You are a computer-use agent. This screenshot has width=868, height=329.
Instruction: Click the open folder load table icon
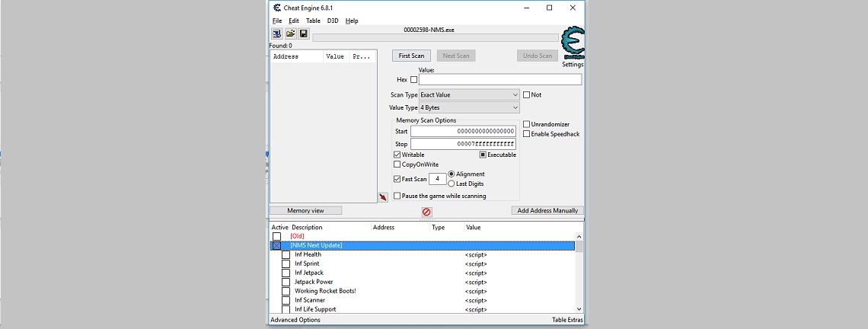coord(290,34)
